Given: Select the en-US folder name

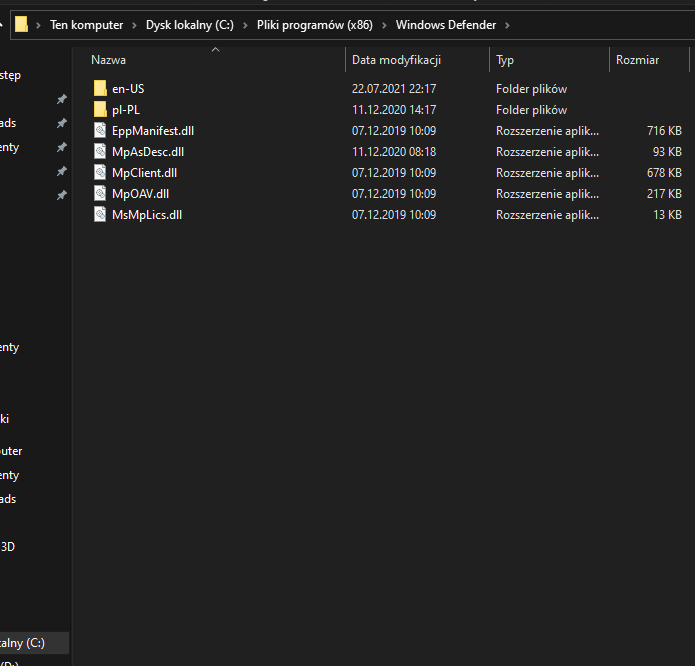Looking at the screenshot, I should pos(128,89).
